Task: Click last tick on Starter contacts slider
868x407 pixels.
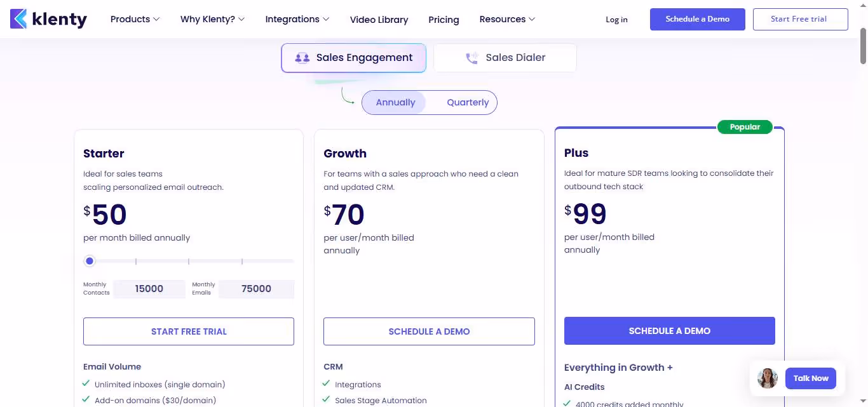Action: tap(241, 261)
